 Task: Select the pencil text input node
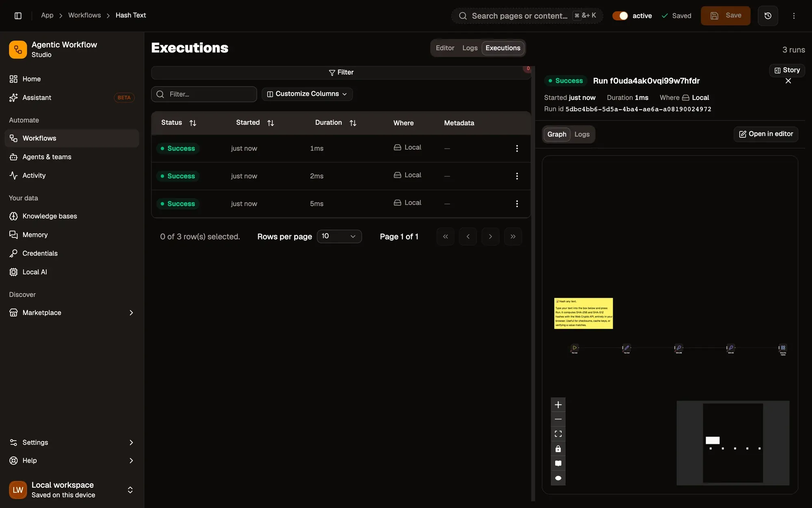pyautogui.click(x=626, y=348)
